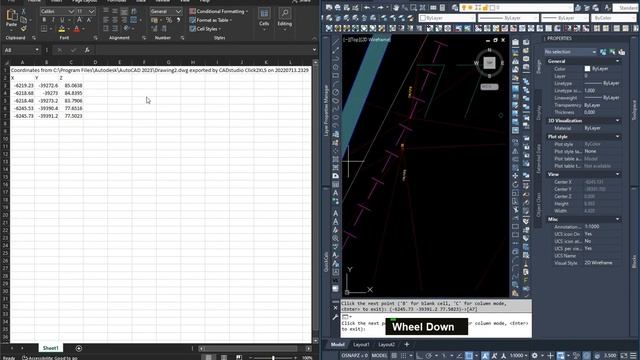Collapse the Plot style section
Image resolution: width=640 pixels, height=360 pixels.
(617, 136)
